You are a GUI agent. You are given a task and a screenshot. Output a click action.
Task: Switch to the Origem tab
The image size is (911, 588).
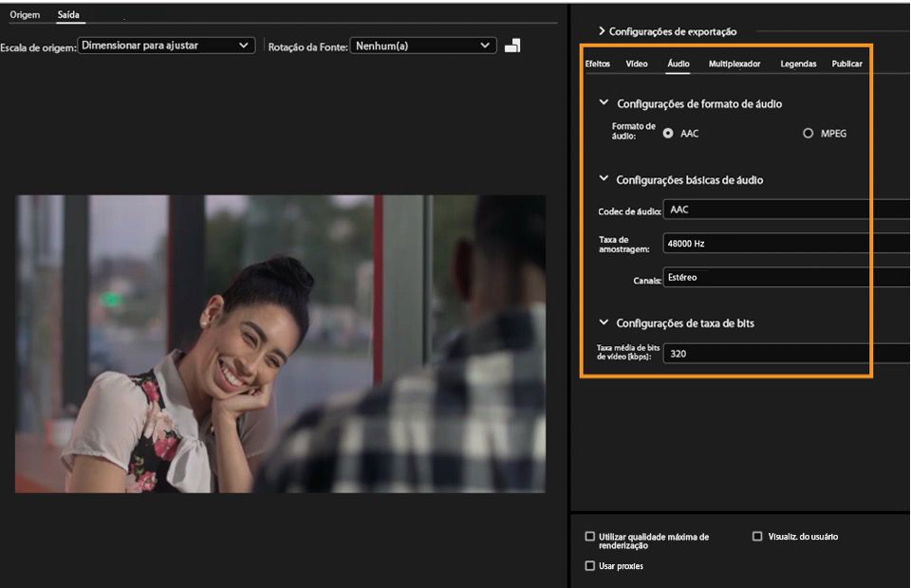coord(25,14)
